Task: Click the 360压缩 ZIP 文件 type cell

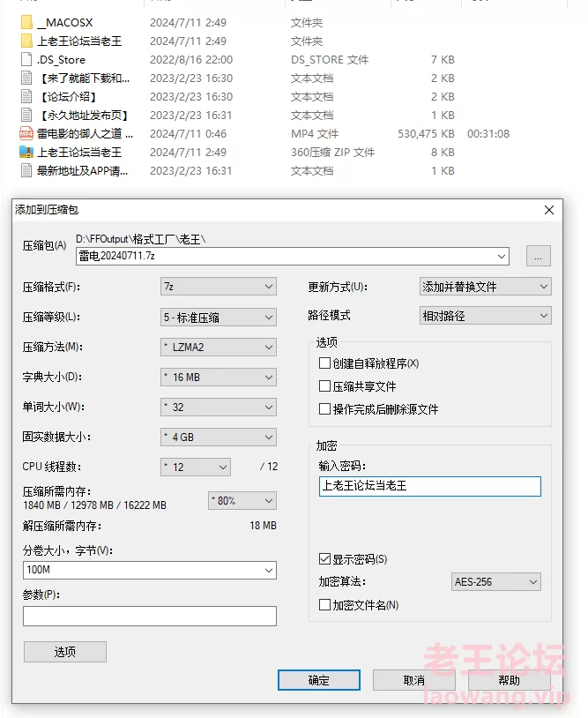Action: click(332, 152)
